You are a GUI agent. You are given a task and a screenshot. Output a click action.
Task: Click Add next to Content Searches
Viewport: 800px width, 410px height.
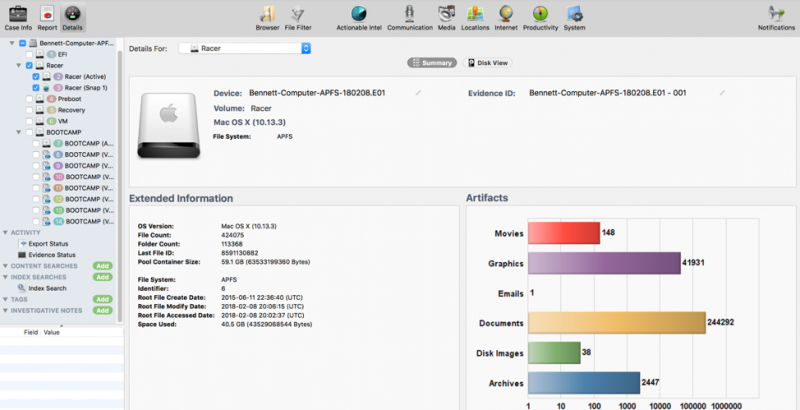[102, 266]
